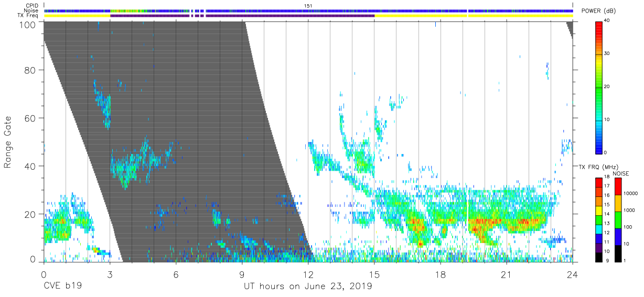Click the 'NOISE' legend title
This screenshot has width=644, height=297.
(x=621, y=173)
